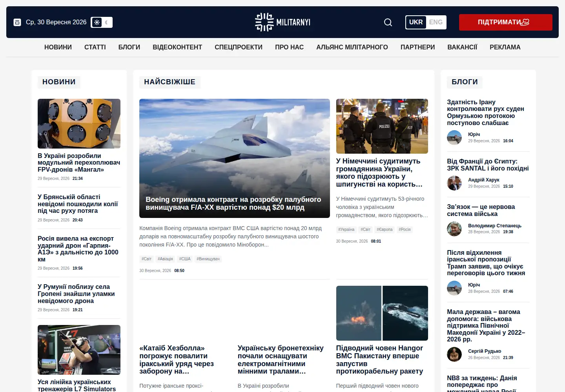Open German police article thumbnail
565x392 pixels.
click(x=382, y=126)
